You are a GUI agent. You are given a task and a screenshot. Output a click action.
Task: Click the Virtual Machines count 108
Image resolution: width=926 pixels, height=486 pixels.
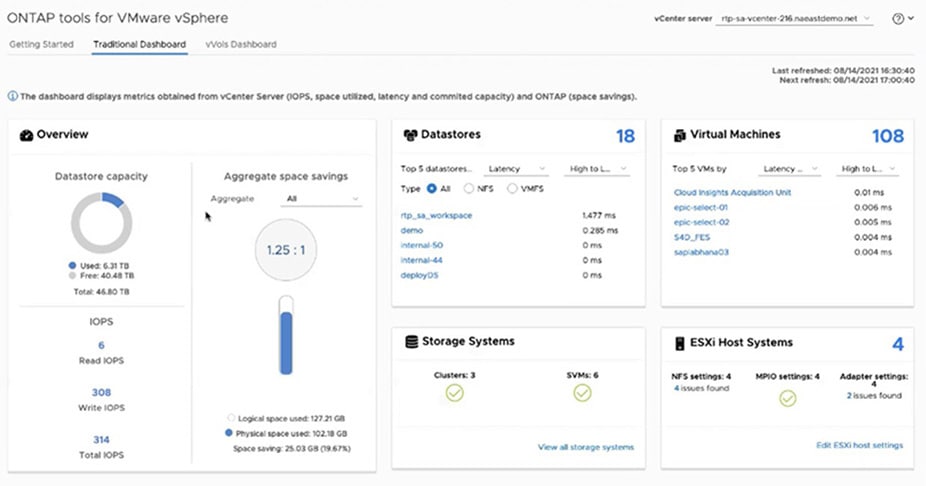click(x=888, y=136)
